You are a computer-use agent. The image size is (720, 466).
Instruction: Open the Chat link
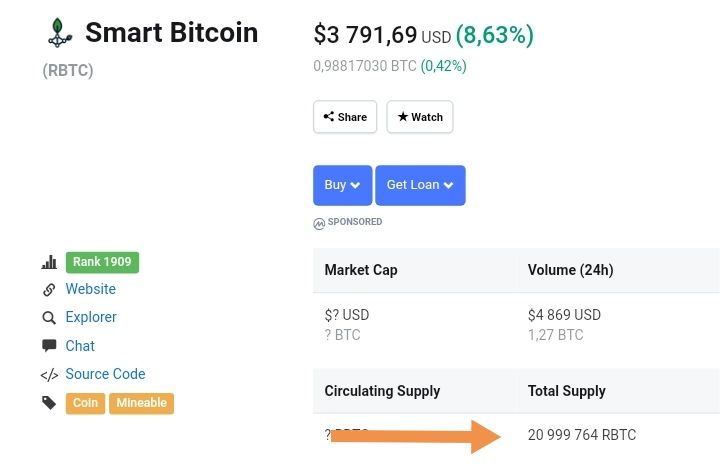coord(80,346)
